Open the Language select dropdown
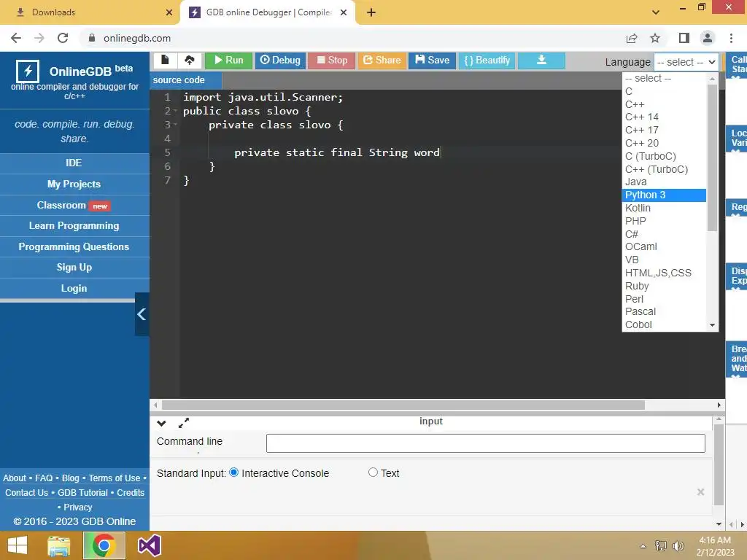This screenshot has height=560, width=747. 686,62
